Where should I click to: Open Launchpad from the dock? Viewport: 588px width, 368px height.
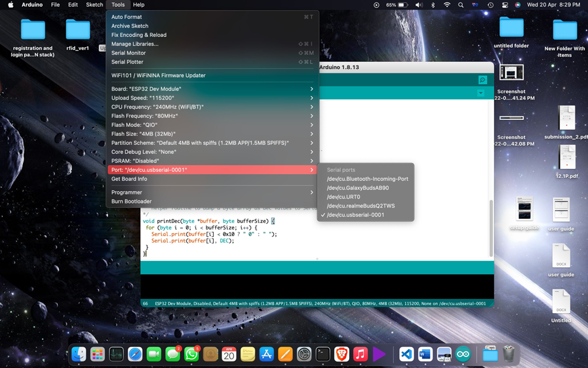coord(98,354)
